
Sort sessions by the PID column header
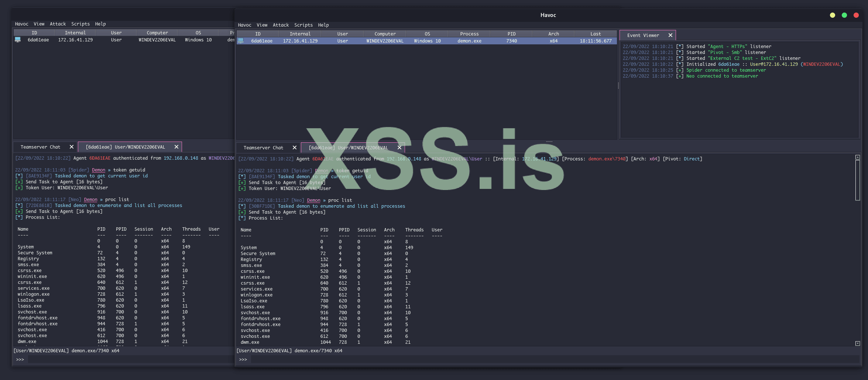(511, 34)
